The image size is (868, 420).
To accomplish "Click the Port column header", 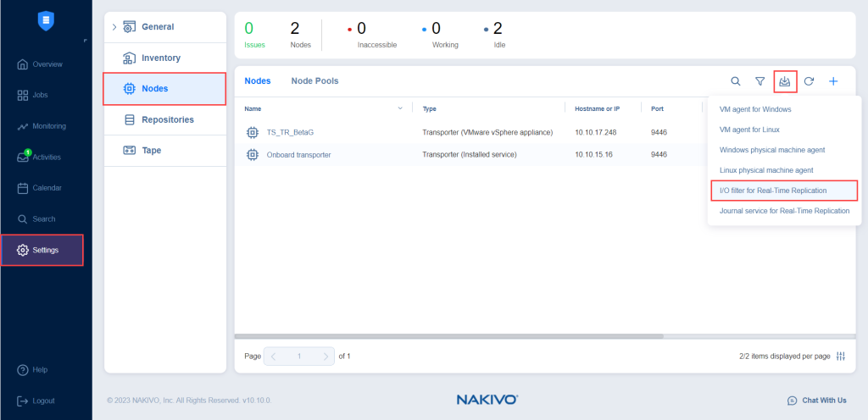I will click(657, 109).
